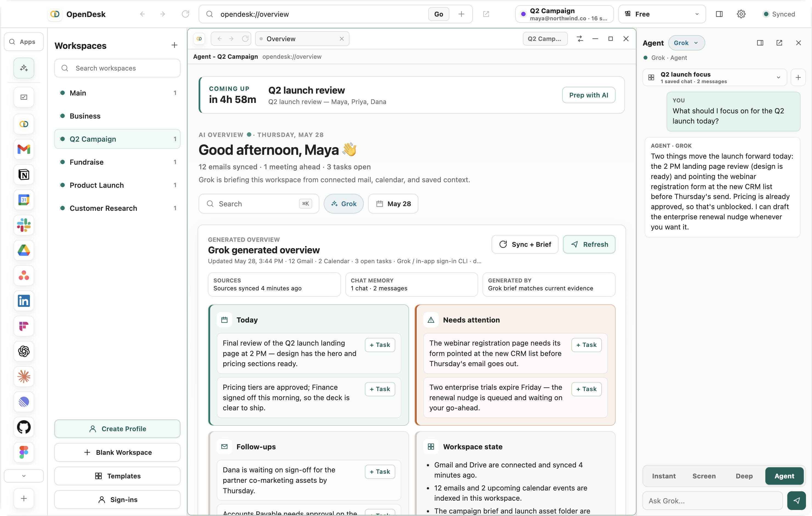Viewport: 812px width, 516px height.
Task: Refresh the generated overview
Action: click(x=589, y=244)
